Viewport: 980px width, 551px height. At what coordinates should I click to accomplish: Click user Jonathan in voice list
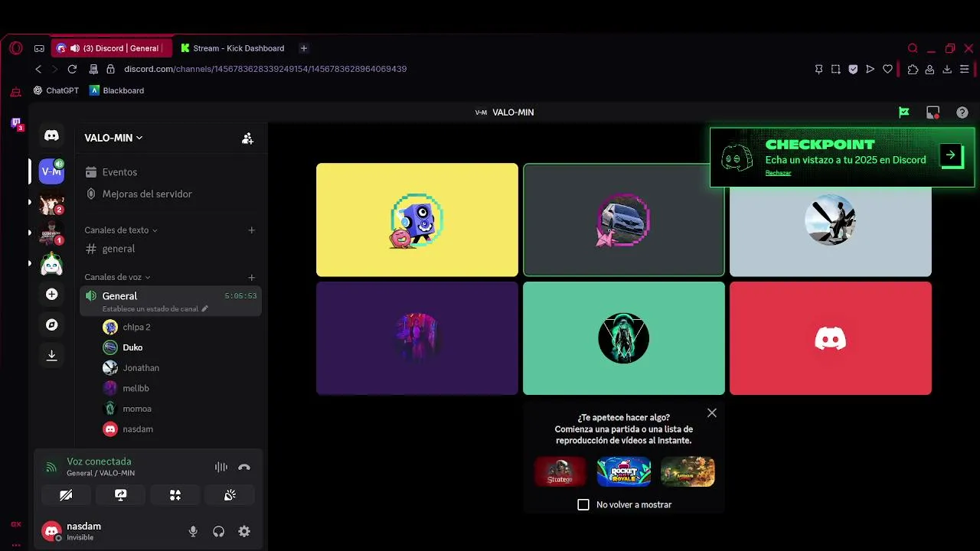(x=181, y=368)
